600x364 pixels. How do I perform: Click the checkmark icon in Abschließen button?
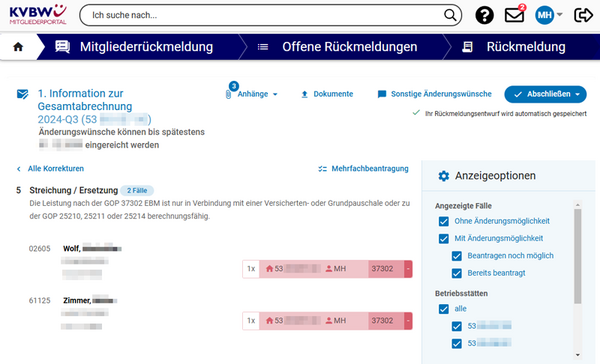(518, 95)
